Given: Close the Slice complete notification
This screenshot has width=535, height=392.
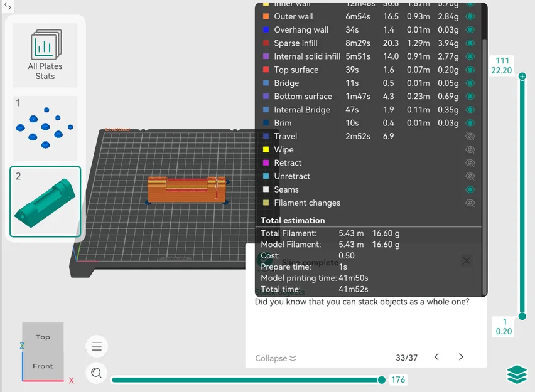Looking at the screenshot, I should click(467, 261).
